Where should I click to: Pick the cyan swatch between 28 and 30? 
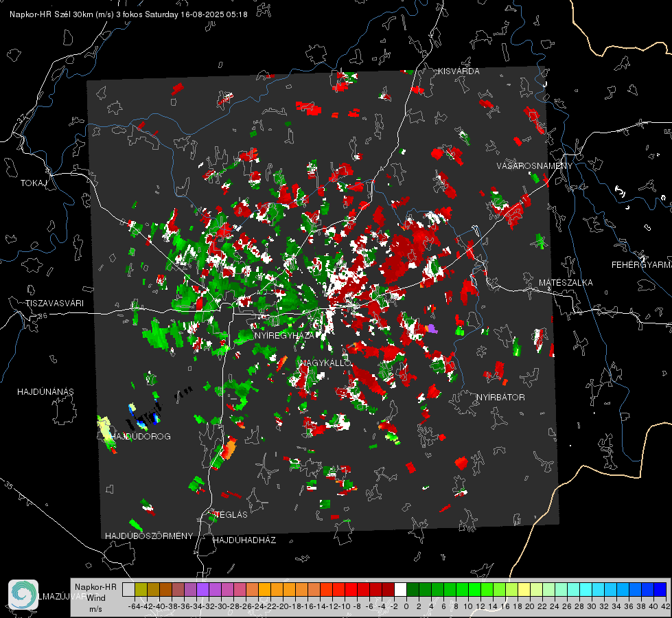[x=586, y=590]
